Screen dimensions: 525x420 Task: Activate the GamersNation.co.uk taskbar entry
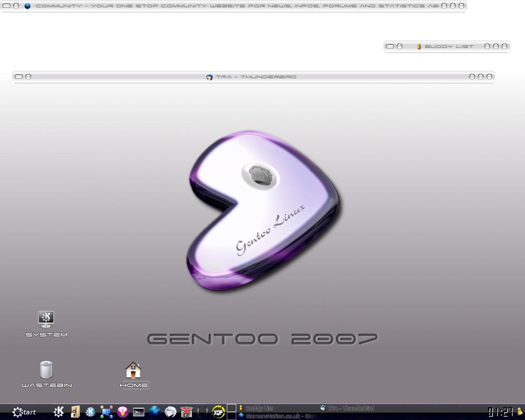(x=278, y=416)
